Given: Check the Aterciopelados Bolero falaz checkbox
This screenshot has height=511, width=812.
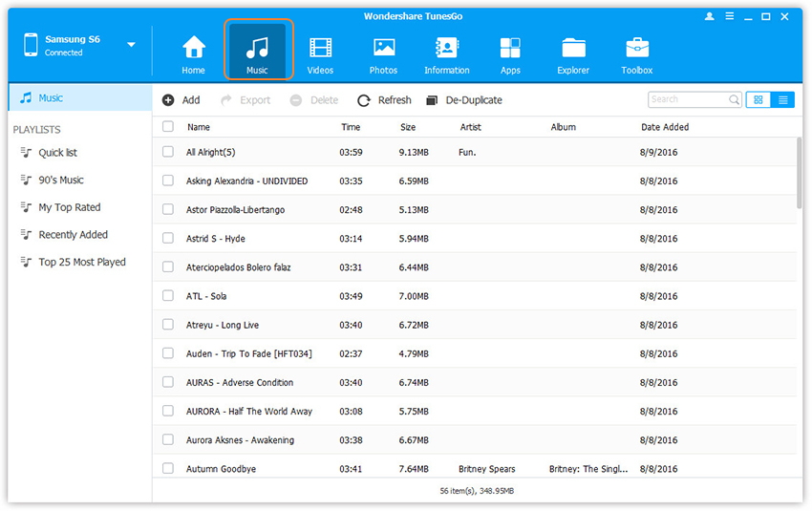Looking at the screenshot, I should [168, 266].
